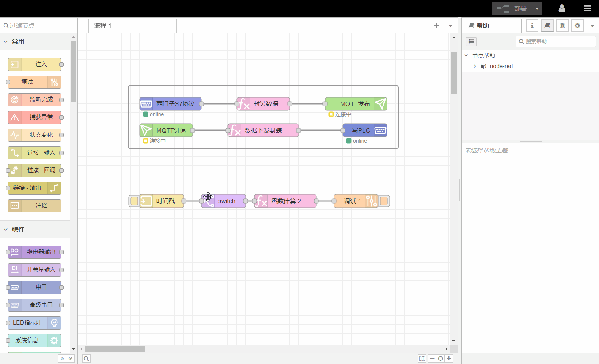
Task: Zoom in the flow canvas
Action: click(449, 359)
